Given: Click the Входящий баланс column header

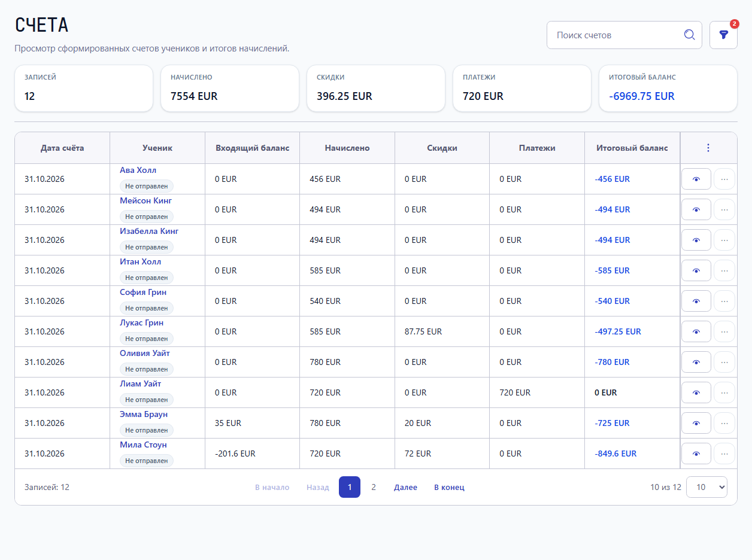Looking at the screenshot, I should (x=253, y=148).
